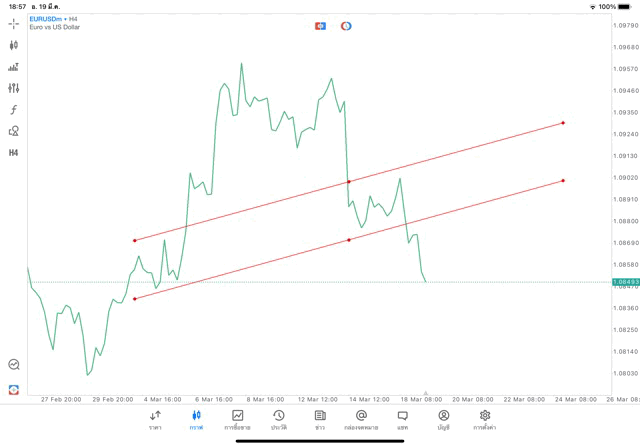Tap the EURUSDm H4 symbol title
This screenshot has width=640, height=447.
point(54,19)
